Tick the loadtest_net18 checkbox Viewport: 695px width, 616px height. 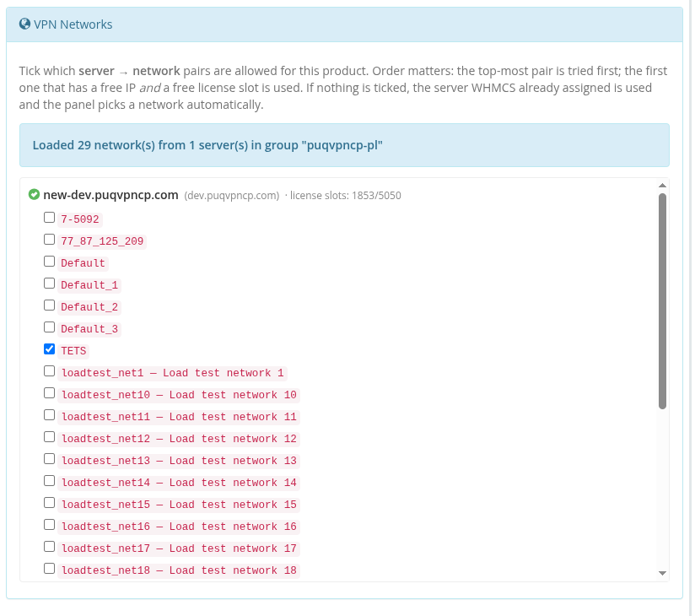[x=50, y=569]
